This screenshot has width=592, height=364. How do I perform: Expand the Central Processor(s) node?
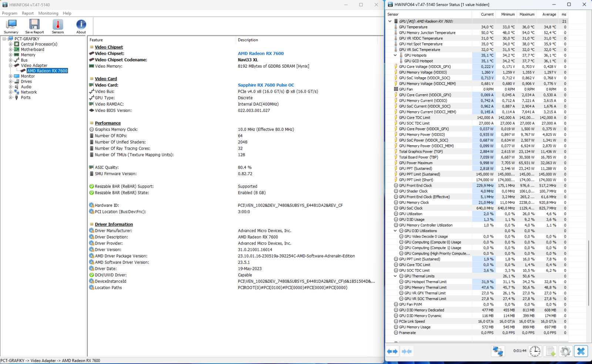[10, 44]
